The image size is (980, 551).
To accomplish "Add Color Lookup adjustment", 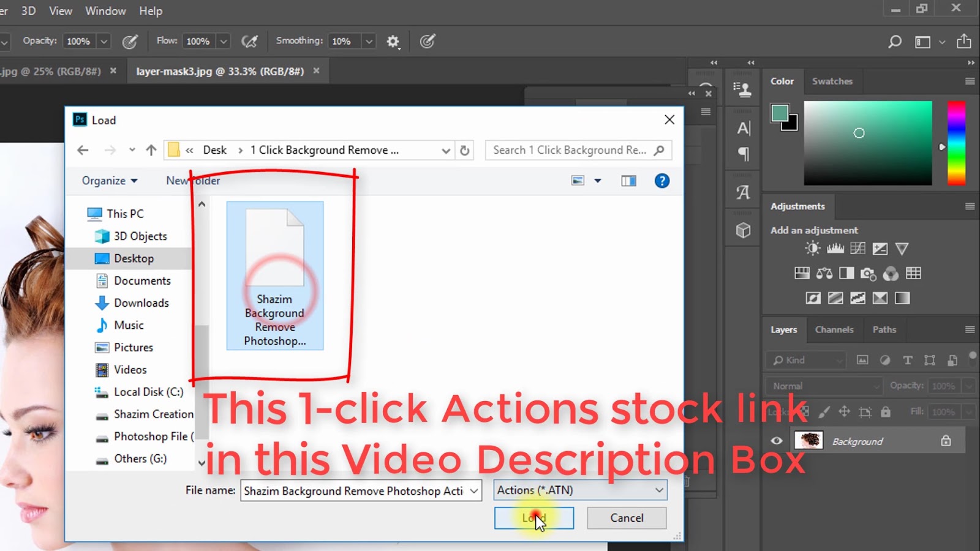I will 913,273.
